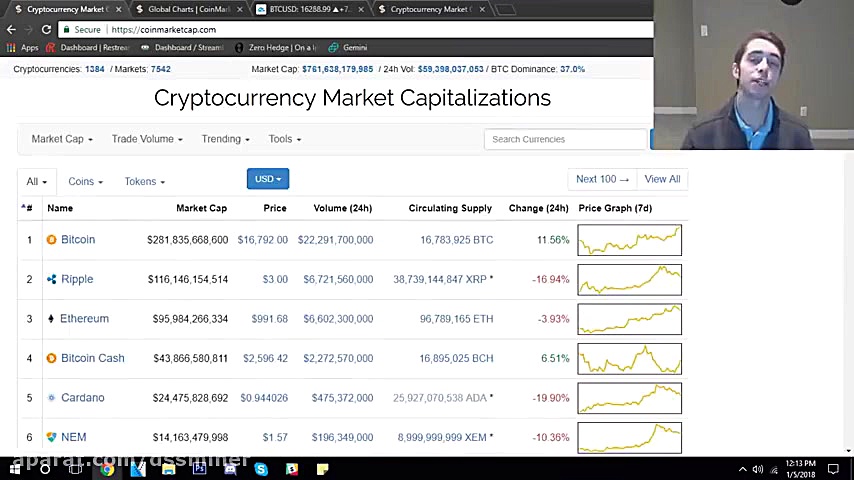
Task: Open the Coins filter dropdown
Action: pyautogui.click(x=85, y=181)
